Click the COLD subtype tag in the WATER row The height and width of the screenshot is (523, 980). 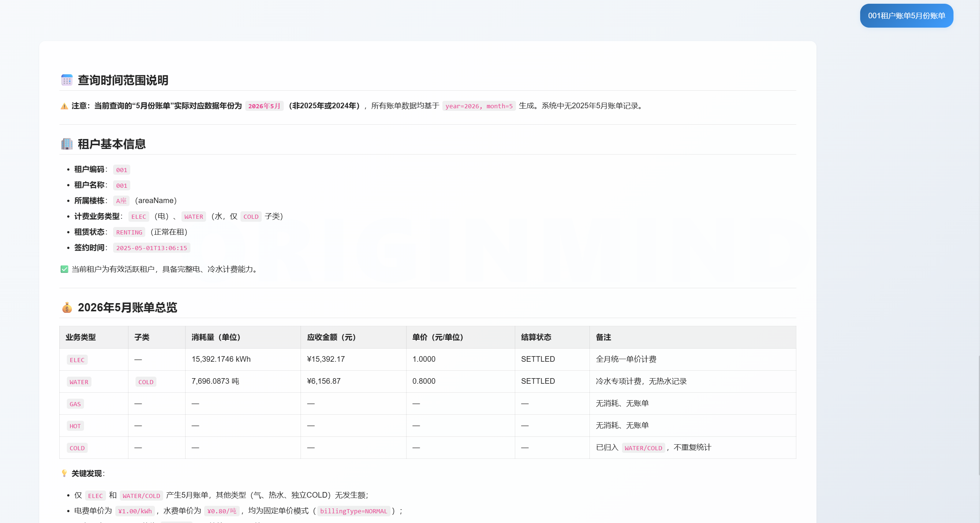(x=146, y=382)
